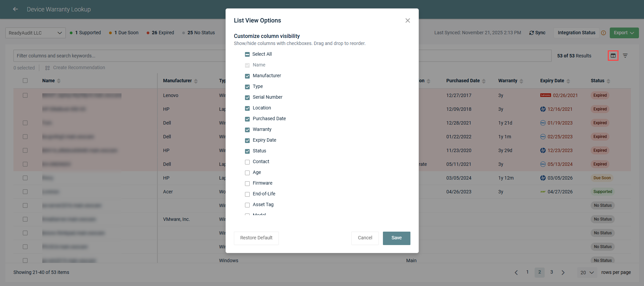Screen dimensions: 644x286
Task: Sort by the Expiry Date column arrows
Action: 568,81
